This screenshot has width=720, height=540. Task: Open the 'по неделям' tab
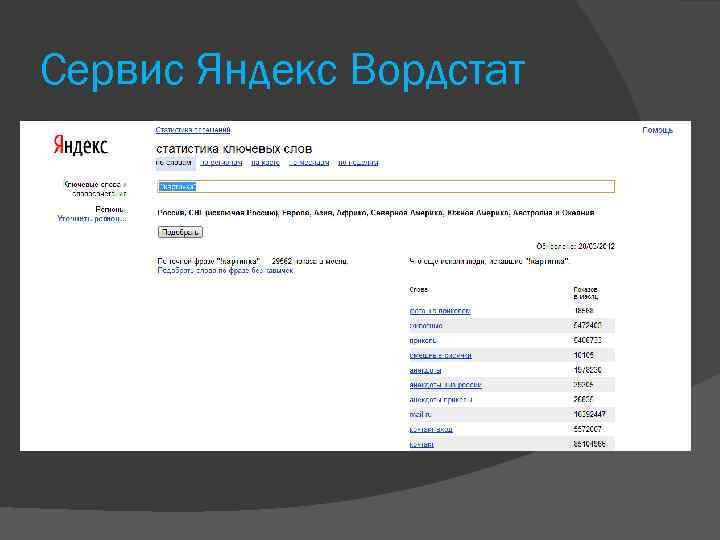tap(358, 163)
